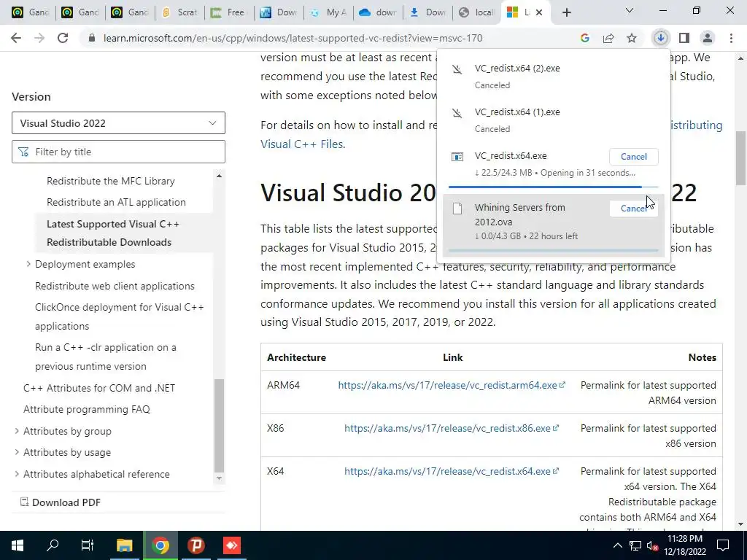Open ClickOnce deployment for Visual C++ applications
This screenshot has height=560, width=747.
[119, 316]
